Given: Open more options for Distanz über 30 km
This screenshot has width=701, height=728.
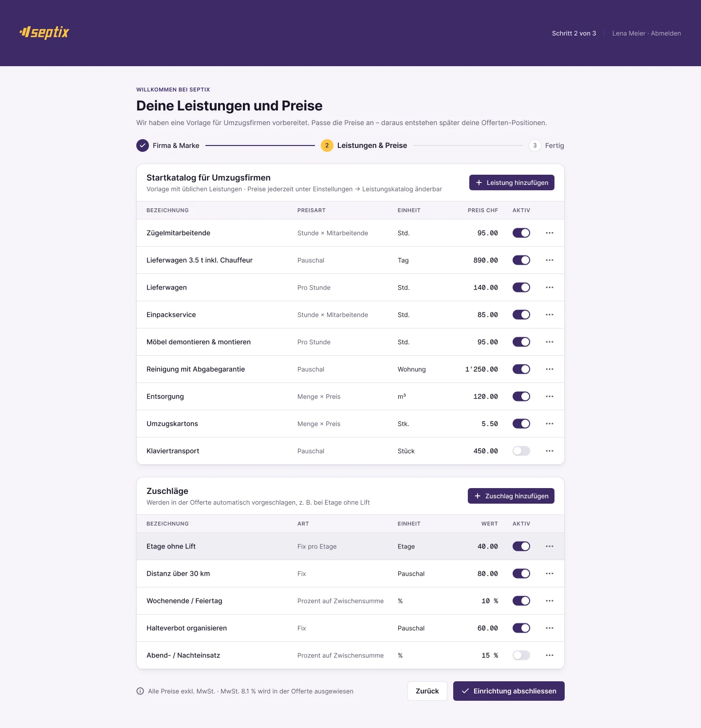Looking at the screenshot, I should click(x=550, y=574).
